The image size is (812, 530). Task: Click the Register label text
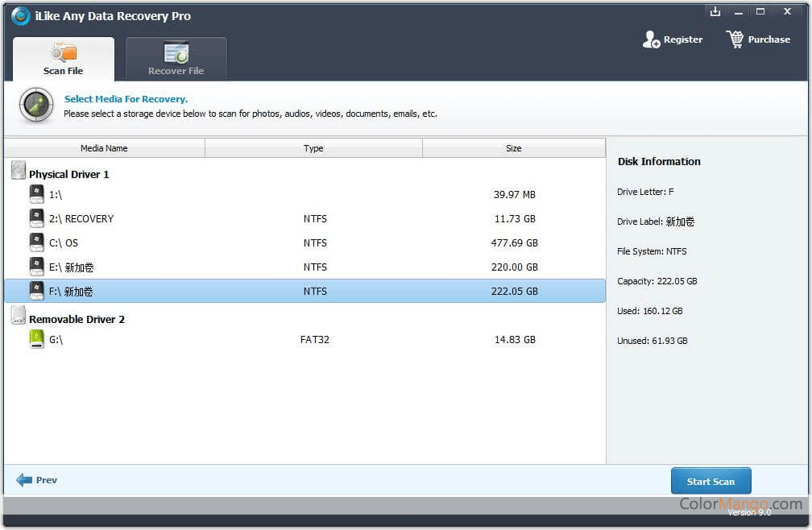pyautogui.click(x=683, y=39)
